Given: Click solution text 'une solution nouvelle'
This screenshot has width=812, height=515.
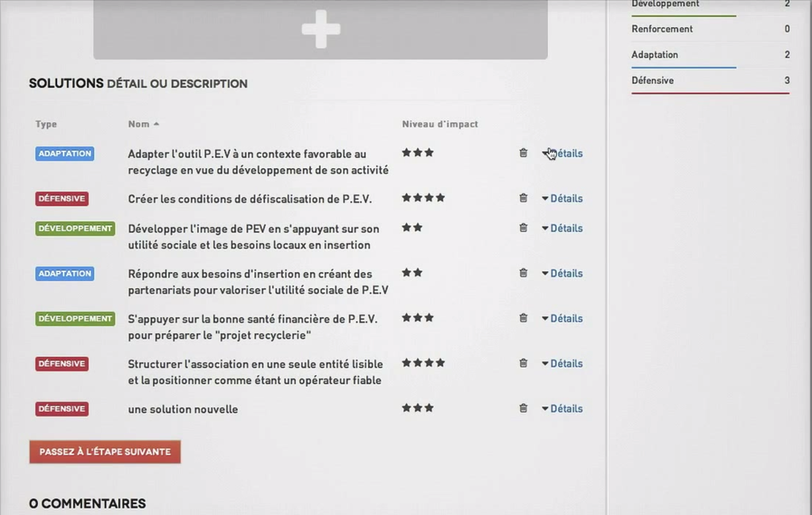Looking at the screenshot, I should click(183, 409).
